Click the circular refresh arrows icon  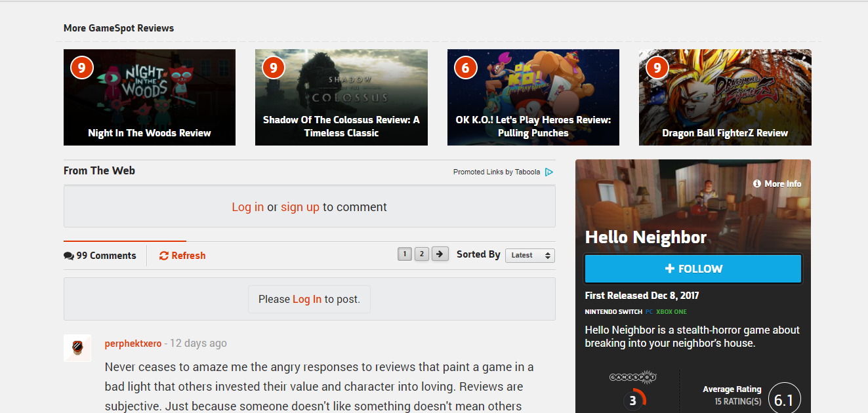point(164,256)
